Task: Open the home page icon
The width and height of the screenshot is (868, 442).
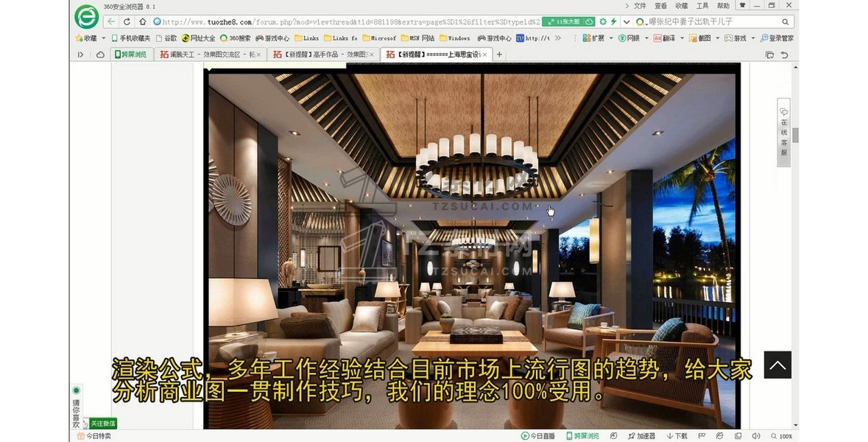Action: tap(142, 21)
